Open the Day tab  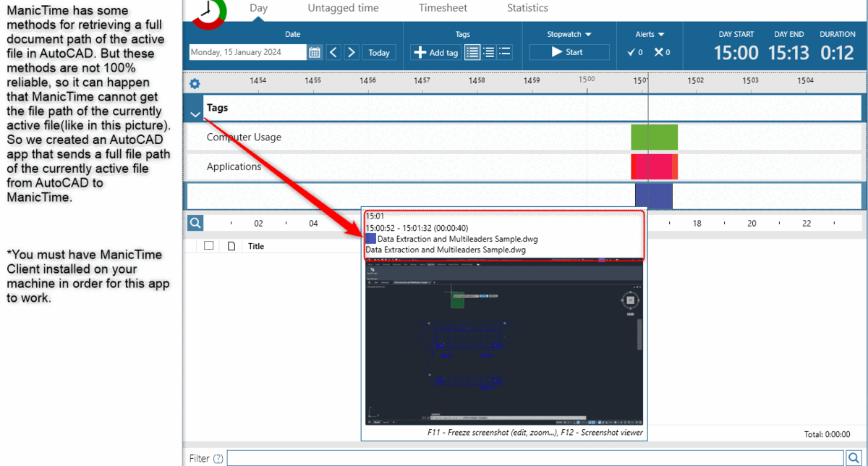[258, 8]
